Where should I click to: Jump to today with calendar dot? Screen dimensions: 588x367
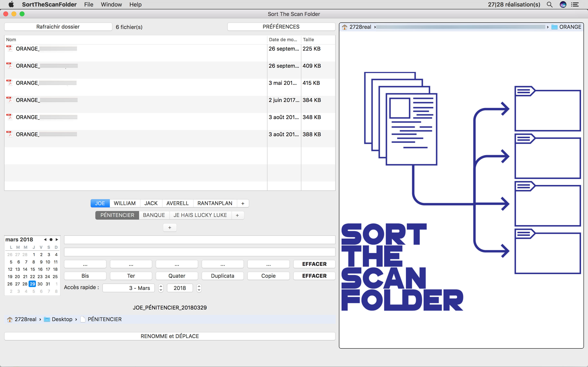coord(51,240)
